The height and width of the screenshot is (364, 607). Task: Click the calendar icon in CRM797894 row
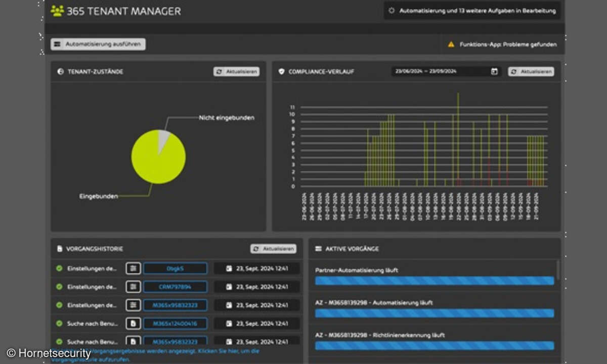[x=229, y=287]
